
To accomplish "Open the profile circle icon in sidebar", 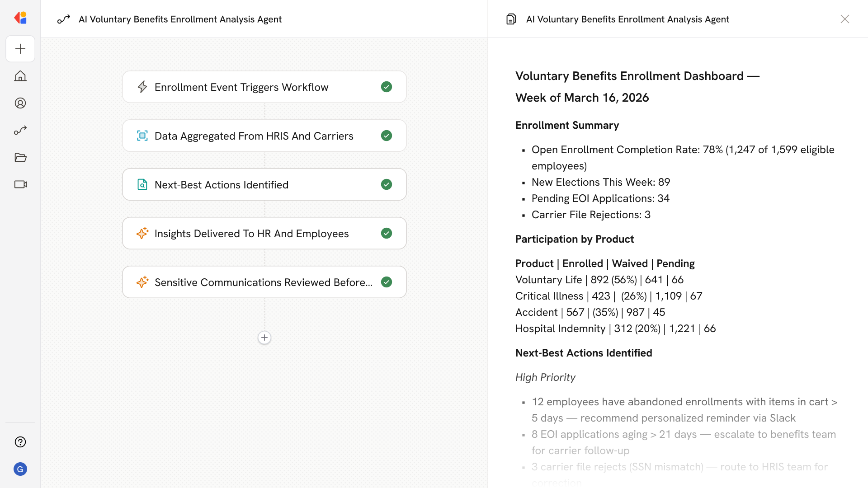I will [20, 103].
